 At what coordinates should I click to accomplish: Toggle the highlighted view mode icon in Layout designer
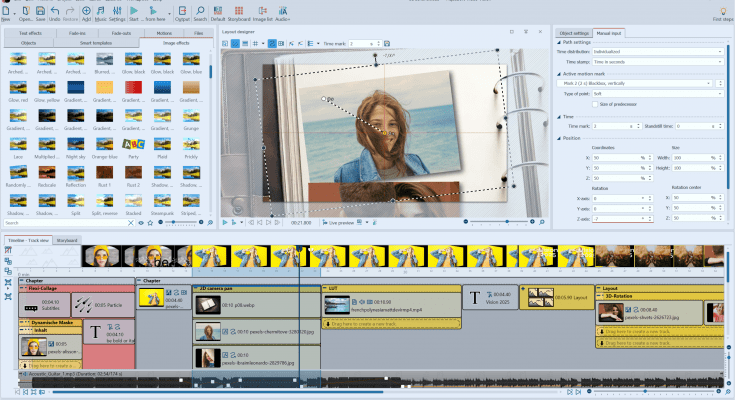click(235, 44)
